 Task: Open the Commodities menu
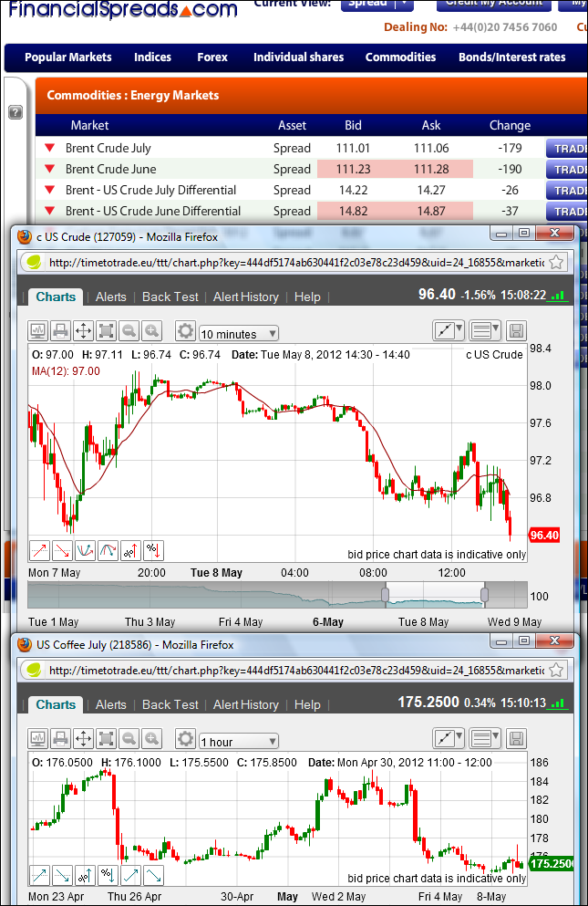pyautogui.click(x=400, y=57)
